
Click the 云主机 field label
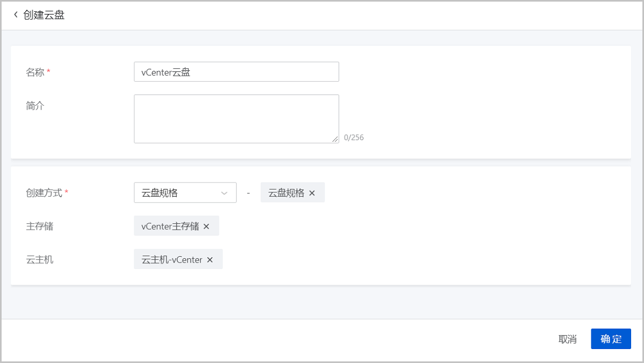[x=40, y=260]
